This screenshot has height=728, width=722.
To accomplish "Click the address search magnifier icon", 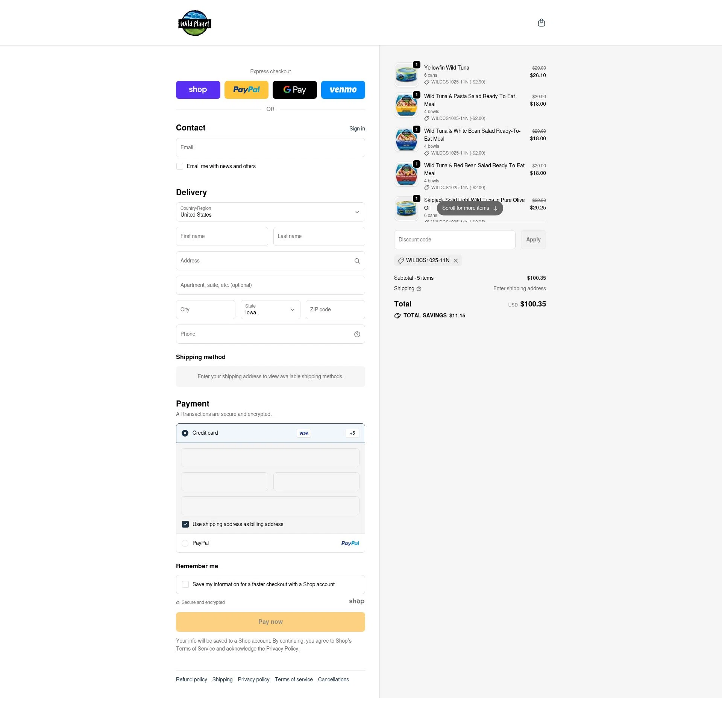I will [x=356, y=261].
